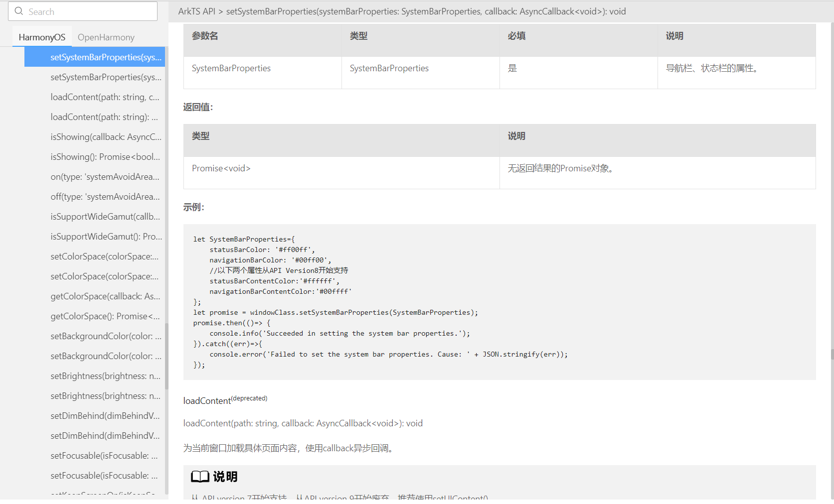Click the statusBarContentColor:'#ffffff' code line
Image resolution: width=834 pixels, height=504 pixels.
click(x=274, y=281)
